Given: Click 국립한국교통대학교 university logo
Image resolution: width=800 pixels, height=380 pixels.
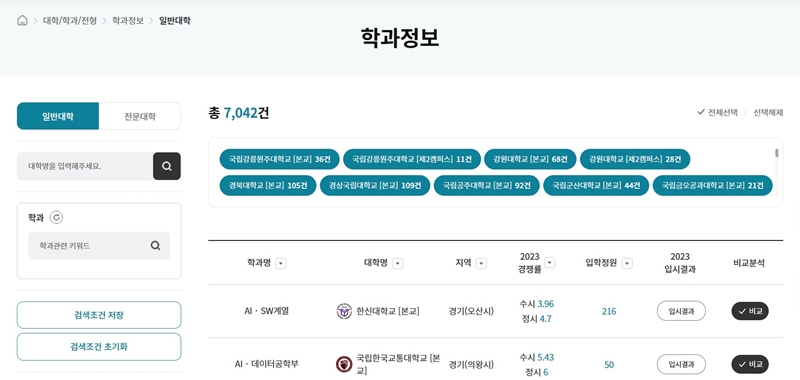Looking at the screenshot, I should tap(344, 364).
